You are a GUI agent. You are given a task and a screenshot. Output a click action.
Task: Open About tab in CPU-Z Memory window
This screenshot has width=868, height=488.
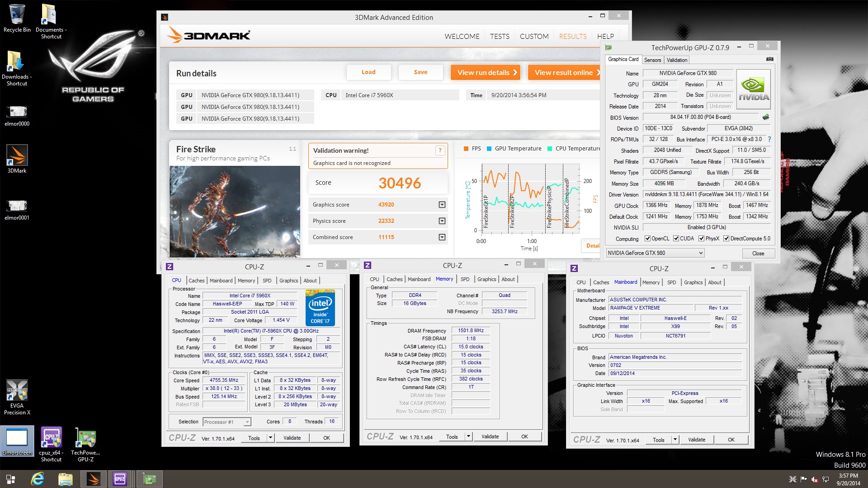tap(508, 279)
